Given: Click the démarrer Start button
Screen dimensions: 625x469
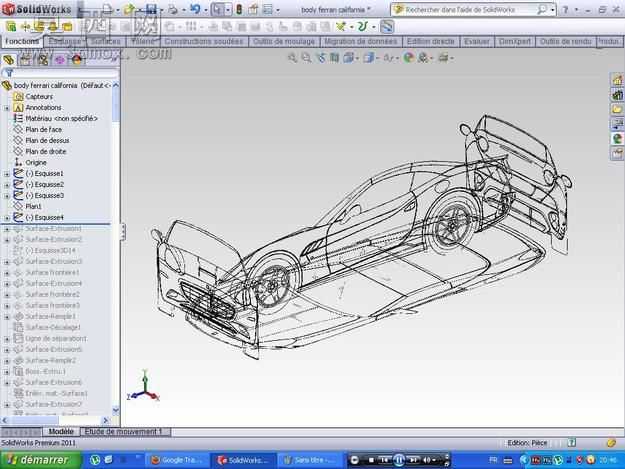Looking at the screenshot, I should (x=40, y=460).
